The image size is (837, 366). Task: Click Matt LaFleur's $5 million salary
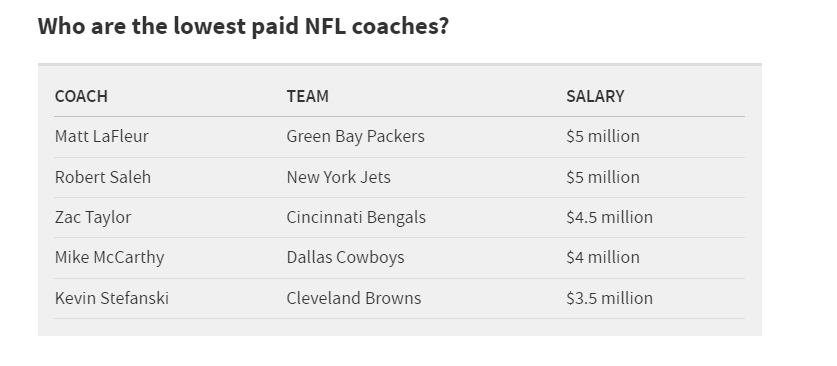(x=603, y=136)
